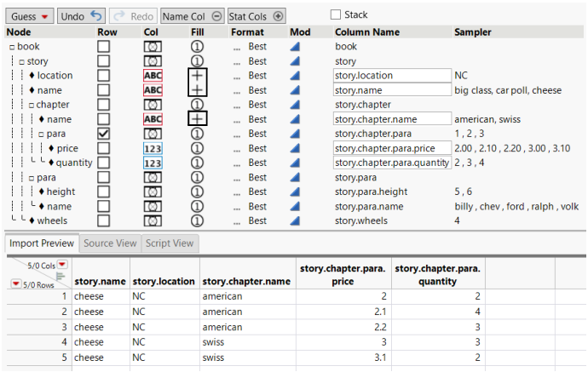
Task: Uncheck the Row checkbox for chapter para
Action: (x=103, y=134)
